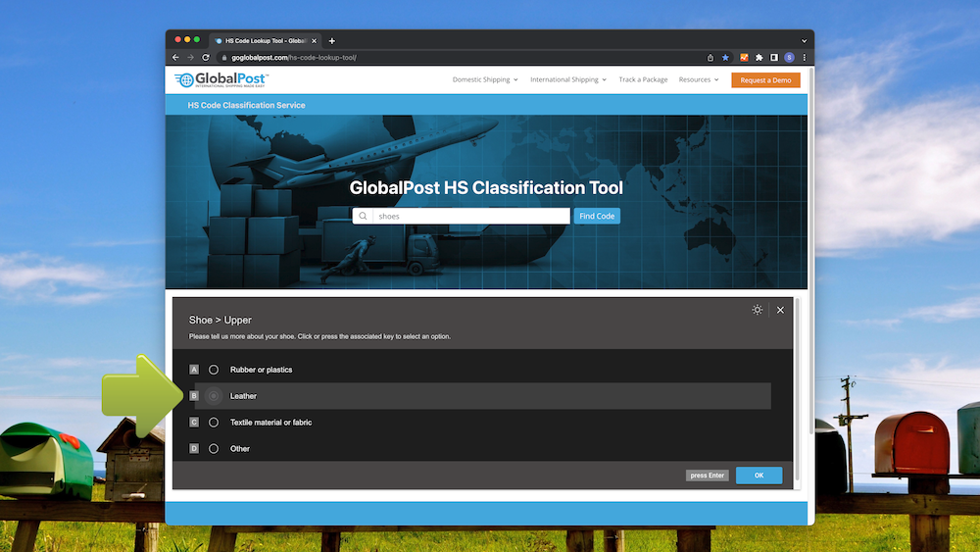Select Textile material or fabric option
Viewport: 980px width, 552px height.
[x=214, y=423]
